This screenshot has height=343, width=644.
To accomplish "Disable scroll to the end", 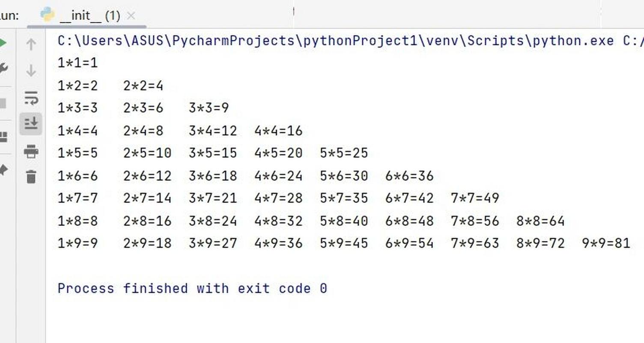I will tap(31, 123).
